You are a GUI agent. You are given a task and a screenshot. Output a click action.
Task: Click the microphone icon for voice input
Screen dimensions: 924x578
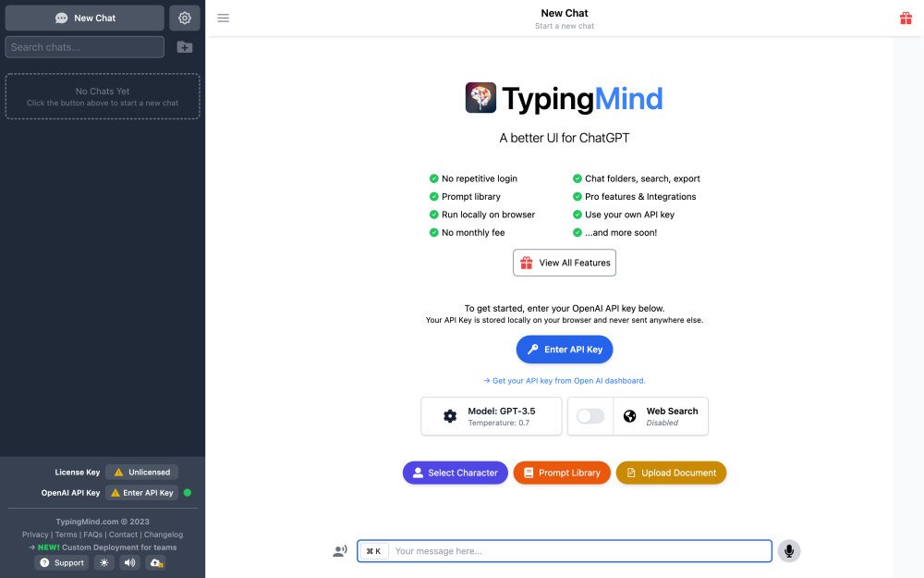[x=788, y=550]
